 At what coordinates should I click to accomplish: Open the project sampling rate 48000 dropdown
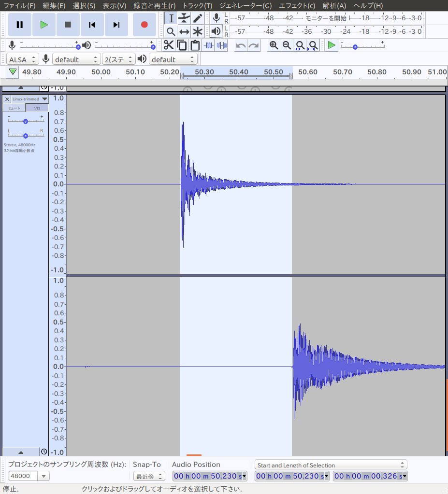click(x=44, y=476)
